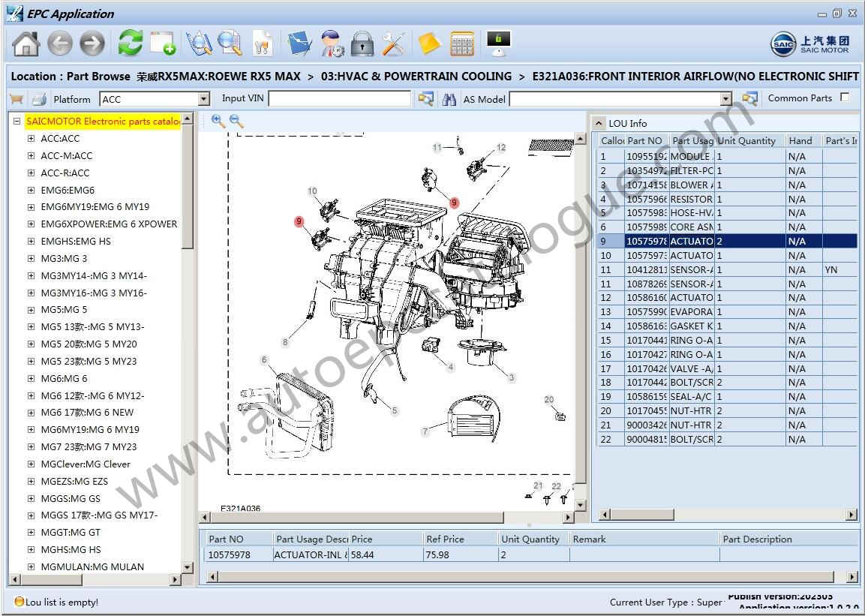Open the blue blueprint sheet icon
The image size is (865, 616).
[299, 44]
